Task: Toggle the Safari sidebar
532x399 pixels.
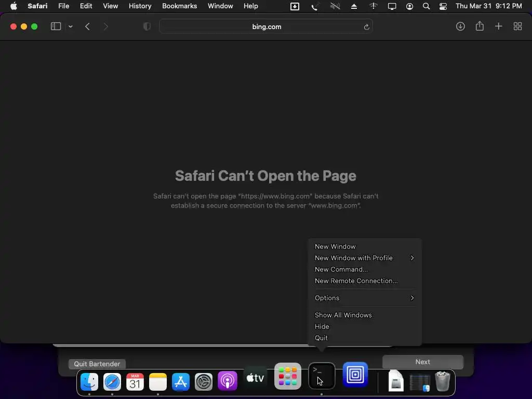Action: tap(56, 26)
